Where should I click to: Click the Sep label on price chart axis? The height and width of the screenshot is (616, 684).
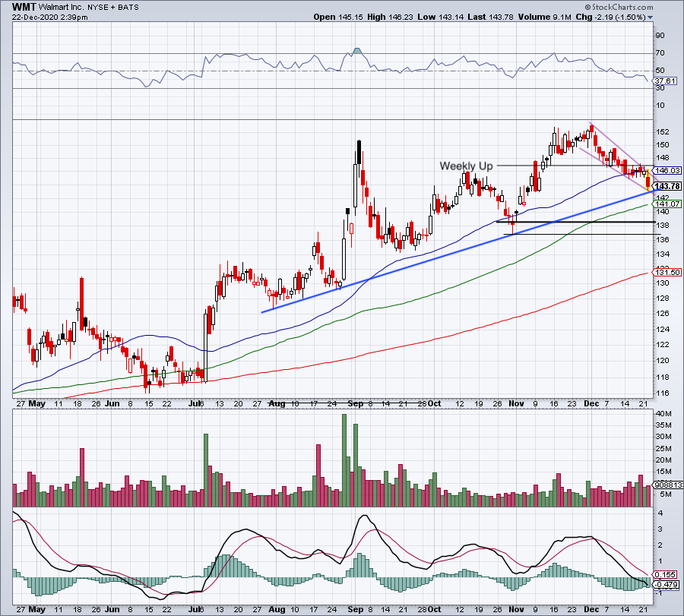356,403
